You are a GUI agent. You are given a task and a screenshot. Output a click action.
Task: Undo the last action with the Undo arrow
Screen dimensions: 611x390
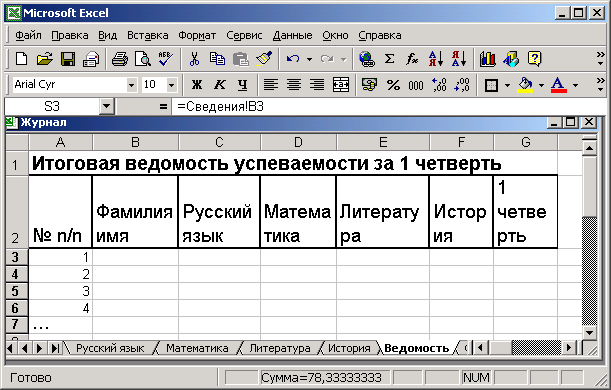293,59
